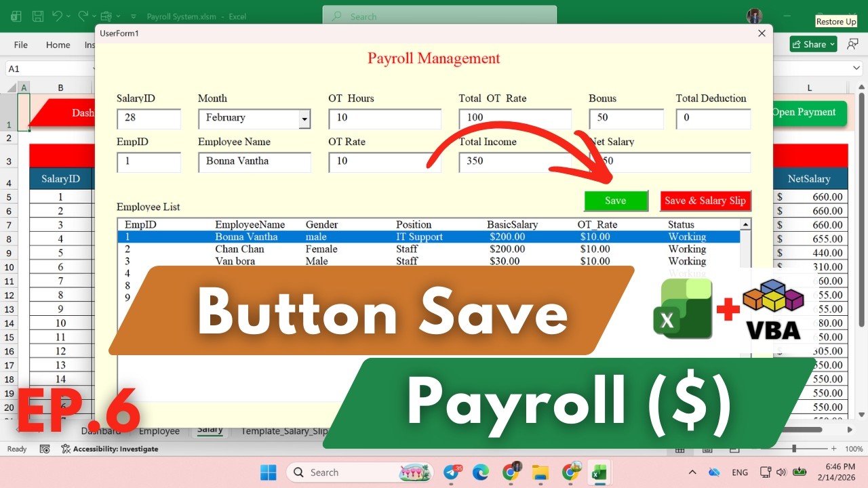Select the Bonna Vantha row in employee list
The height and width of the screenshot is (488, 868).
429,237
